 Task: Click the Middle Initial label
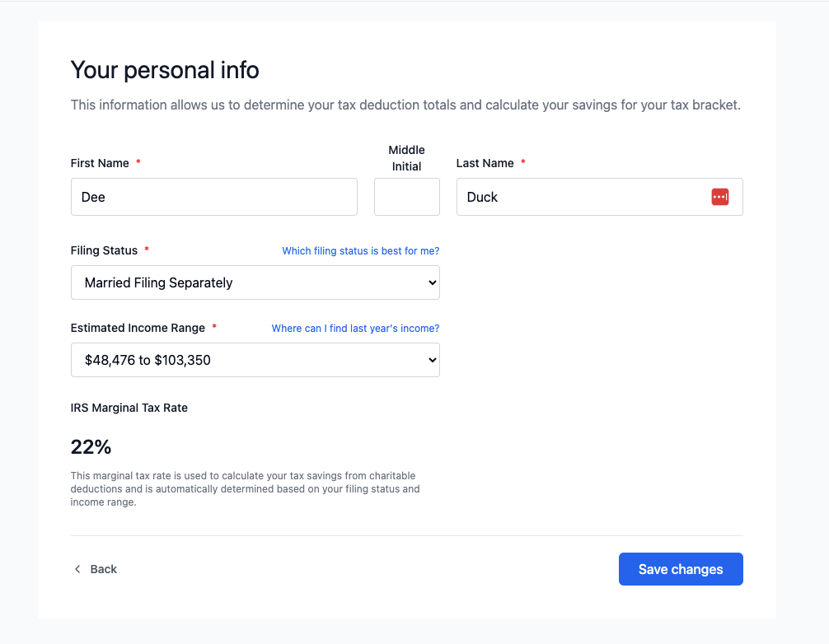406,158
